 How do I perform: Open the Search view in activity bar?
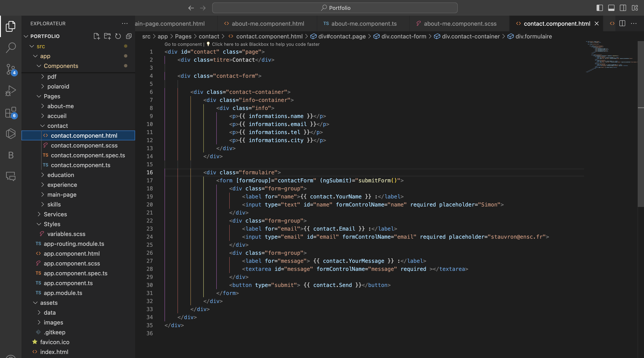tap(11, 47)
